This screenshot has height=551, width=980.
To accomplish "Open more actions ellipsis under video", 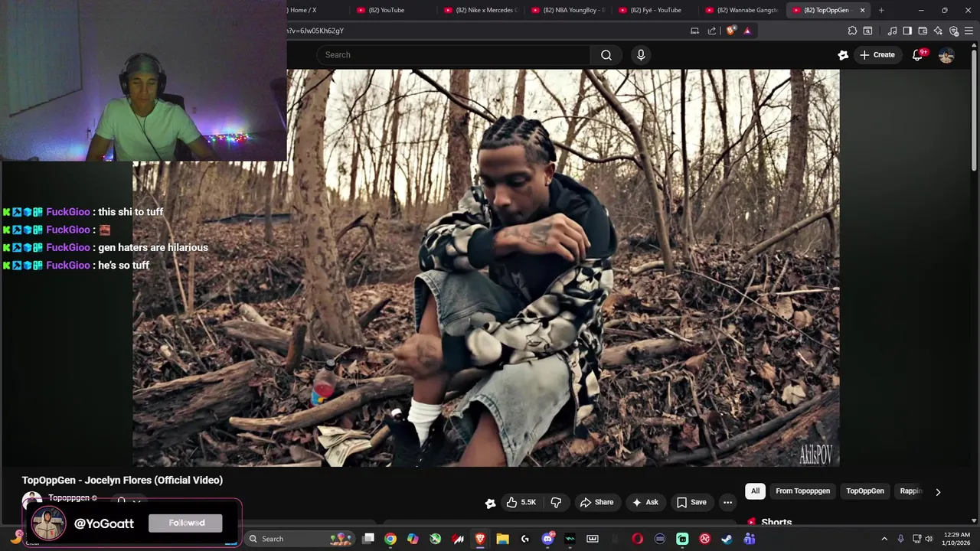I will click(x=727, y=502).
